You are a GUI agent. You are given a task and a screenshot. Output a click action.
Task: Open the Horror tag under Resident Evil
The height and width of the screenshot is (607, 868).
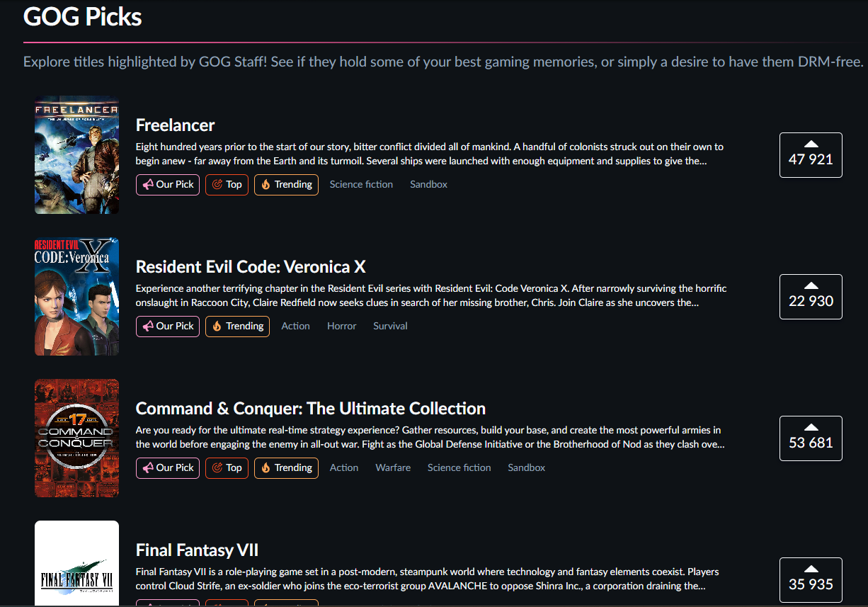tap(341, 326)
